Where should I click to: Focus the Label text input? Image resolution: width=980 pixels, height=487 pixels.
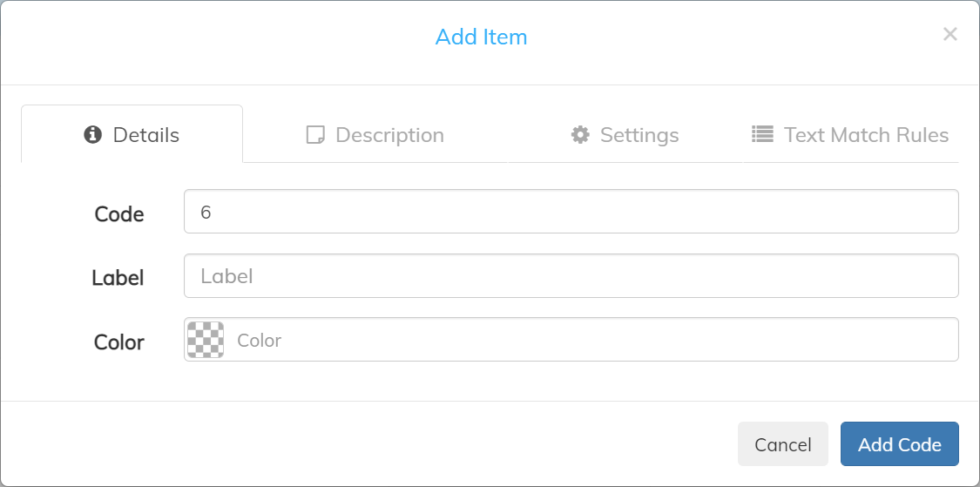coord(571,275)
